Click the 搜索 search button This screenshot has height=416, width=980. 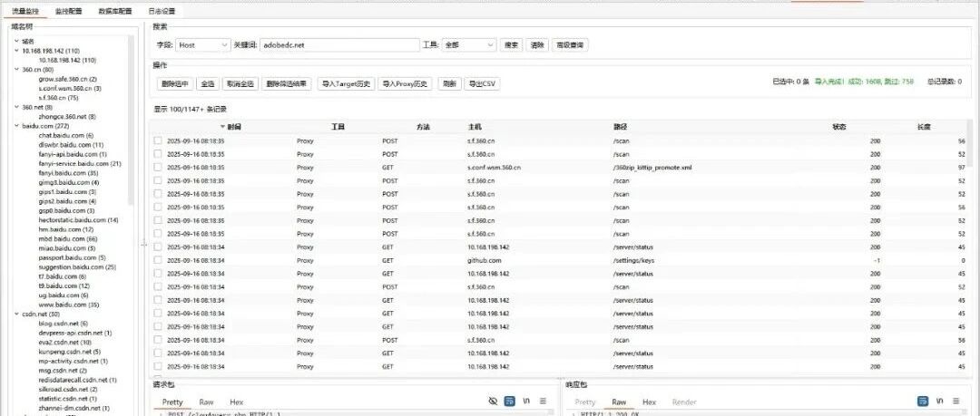coord(511,45)
